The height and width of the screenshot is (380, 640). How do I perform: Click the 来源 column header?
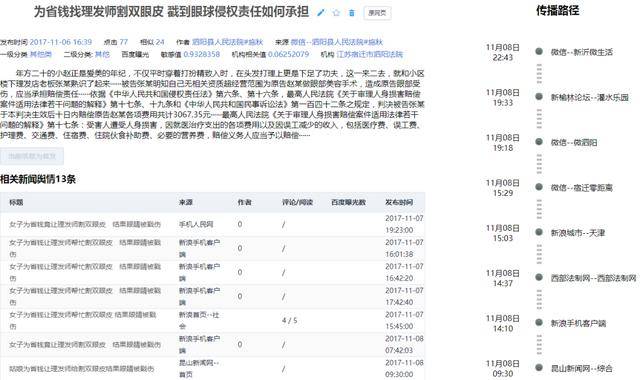[186, 202]
